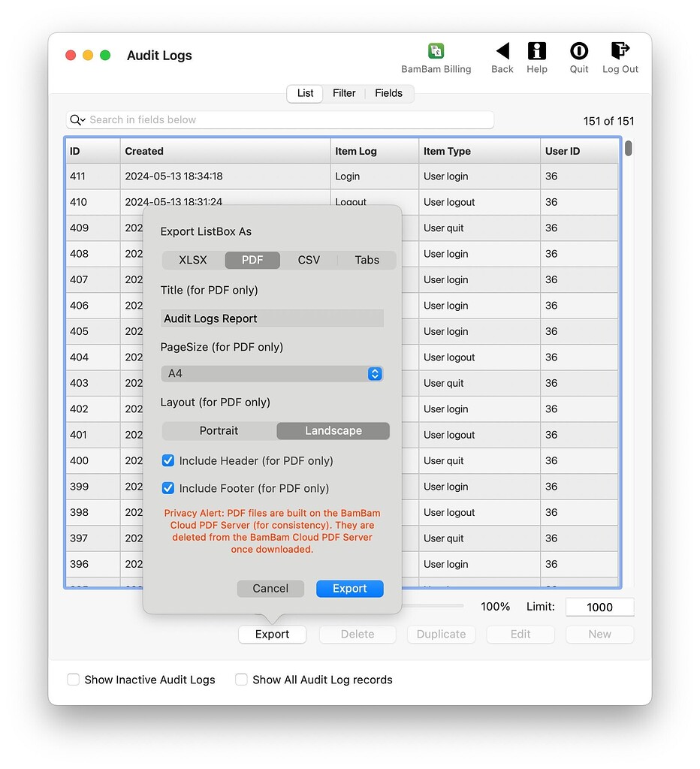Disable Include Footer for PDF export
The image size is (700, 769).
coord(168,487)
